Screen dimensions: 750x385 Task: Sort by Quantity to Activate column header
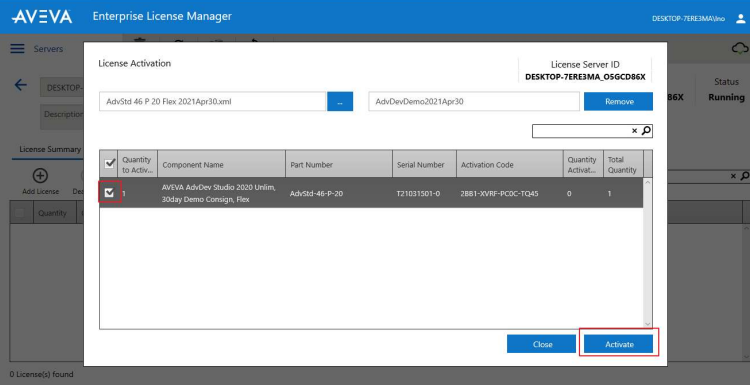click(x=138, y=165)
